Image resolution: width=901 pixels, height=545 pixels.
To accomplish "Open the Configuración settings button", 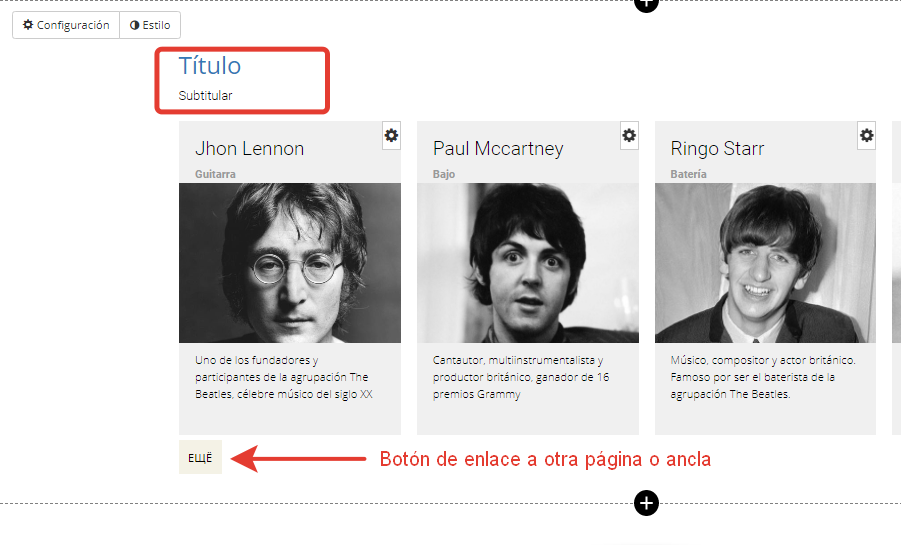I will [x=66, y=25].
